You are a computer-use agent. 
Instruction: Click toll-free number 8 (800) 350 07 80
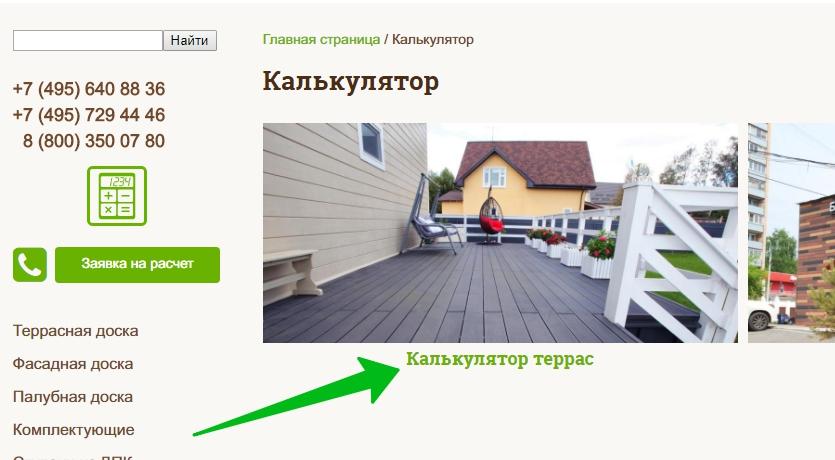tap(94, 141)
